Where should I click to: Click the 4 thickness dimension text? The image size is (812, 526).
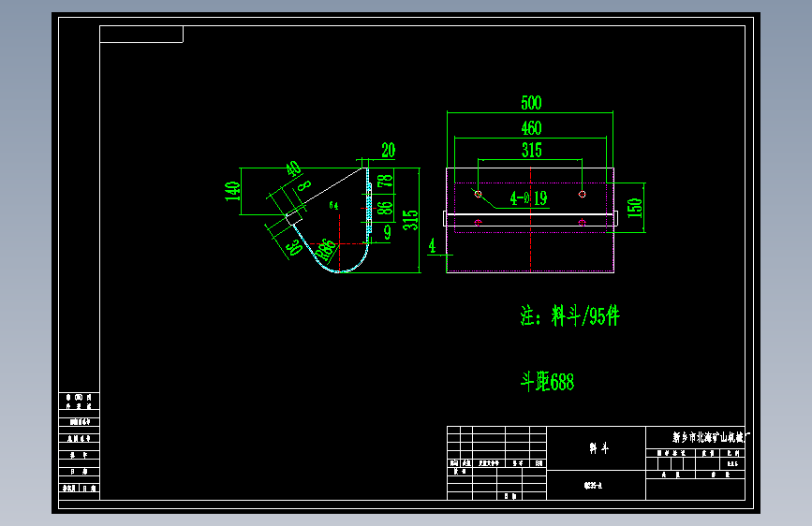[432, 246]
